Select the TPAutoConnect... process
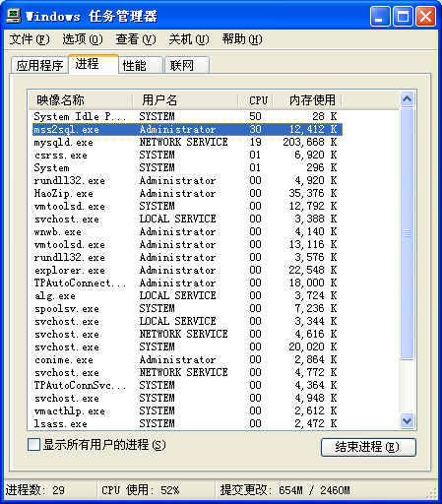This screenshot has height=504, width=442. [x=187, y=283]
